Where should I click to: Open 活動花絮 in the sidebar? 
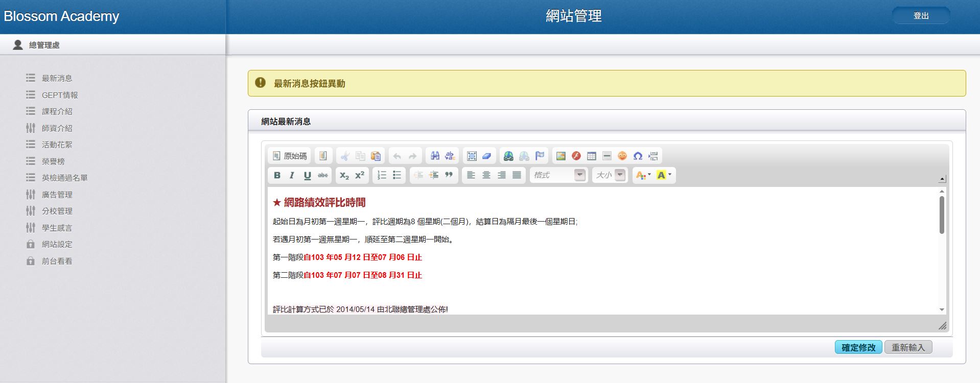click(57, 145)
